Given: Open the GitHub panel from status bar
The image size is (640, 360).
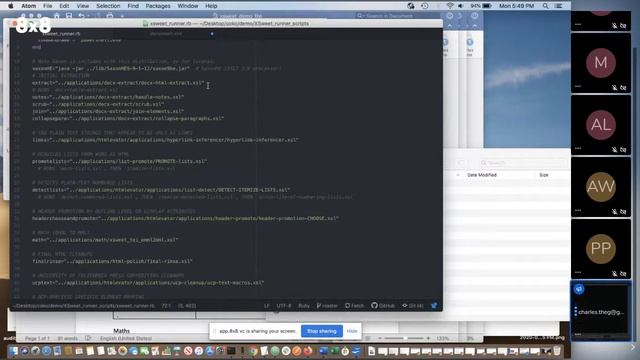Looking at the screenshot, I should click(x=383, y=306).
